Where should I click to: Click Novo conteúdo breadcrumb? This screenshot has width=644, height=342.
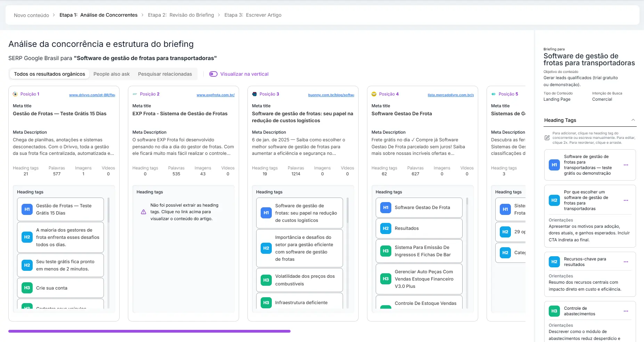click(31, 15)
